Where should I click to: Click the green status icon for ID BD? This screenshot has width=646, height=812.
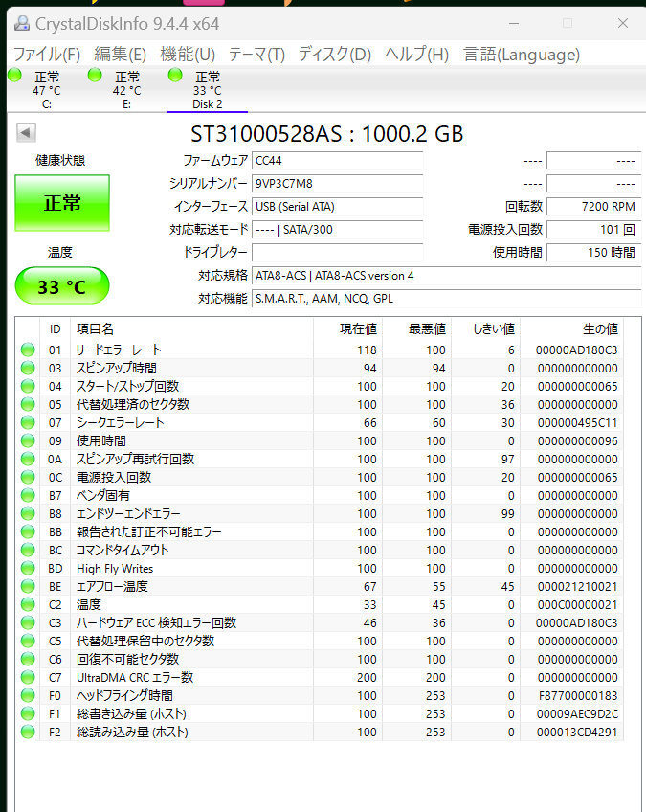tap(28, 568)
